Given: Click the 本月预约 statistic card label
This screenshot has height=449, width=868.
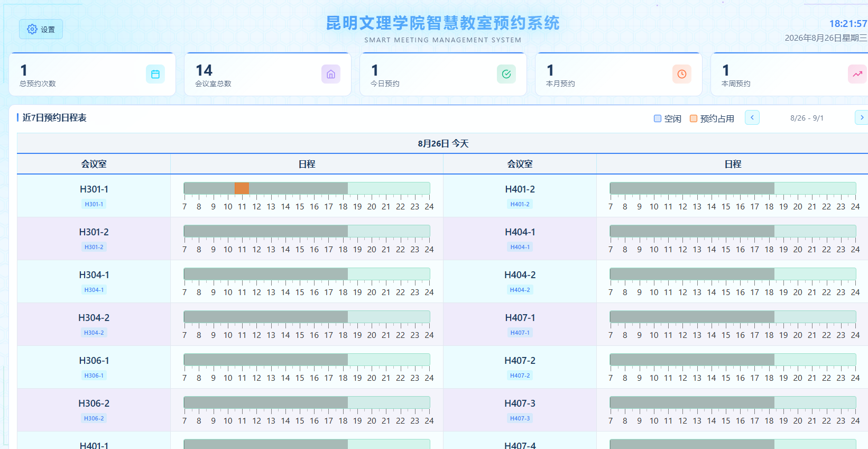Looking at the screenshot, I should (x=560, y=84).
